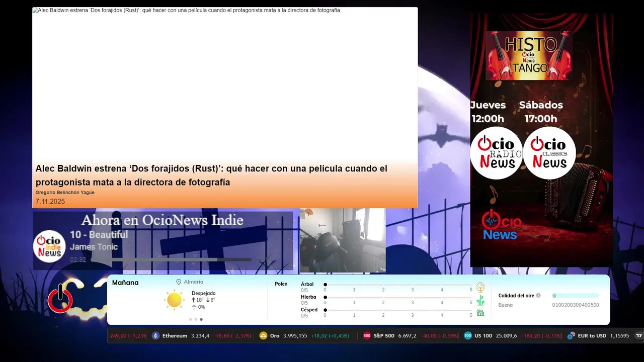The width and height of the screenshot is (644, 362).
Task: Click the grass pollen icon for Hierba
Action: click(x=480, y=300)
